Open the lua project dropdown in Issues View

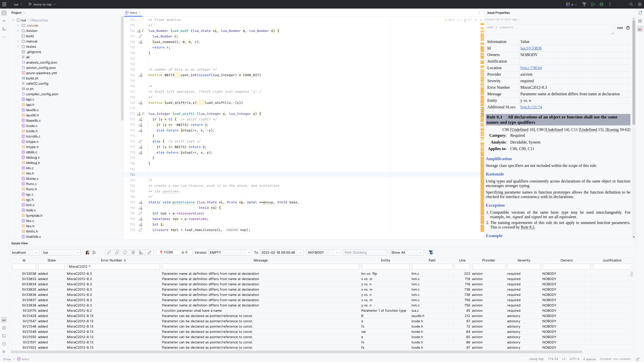[x=61, y=252]
